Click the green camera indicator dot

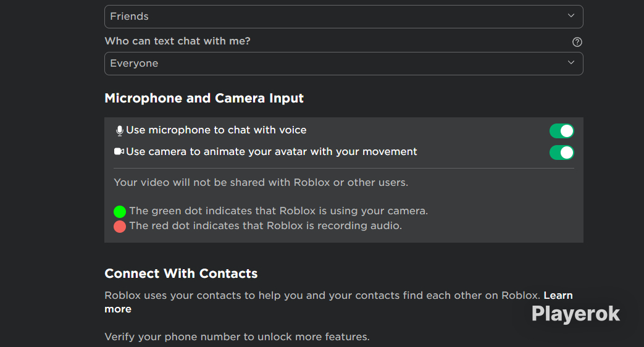pos(120,212)
